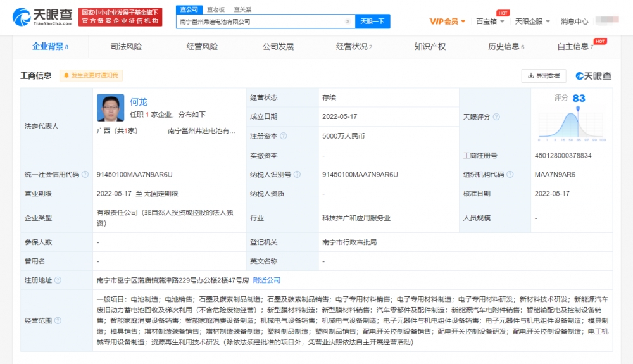
Task: Open the VIP会员 dropdown
Action: click(448, 22)
